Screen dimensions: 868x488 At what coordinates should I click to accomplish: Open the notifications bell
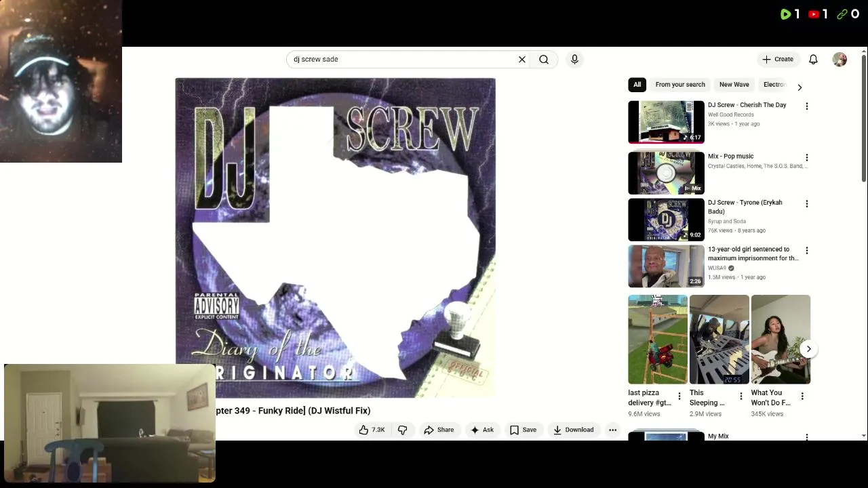tap(813, 60)
